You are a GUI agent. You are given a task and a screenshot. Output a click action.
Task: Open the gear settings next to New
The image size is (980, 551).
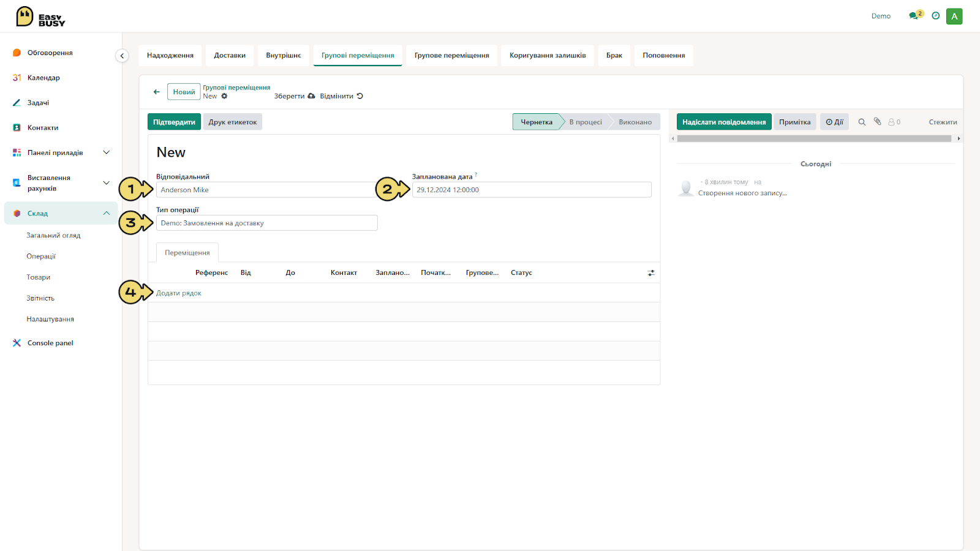point(224,96)
